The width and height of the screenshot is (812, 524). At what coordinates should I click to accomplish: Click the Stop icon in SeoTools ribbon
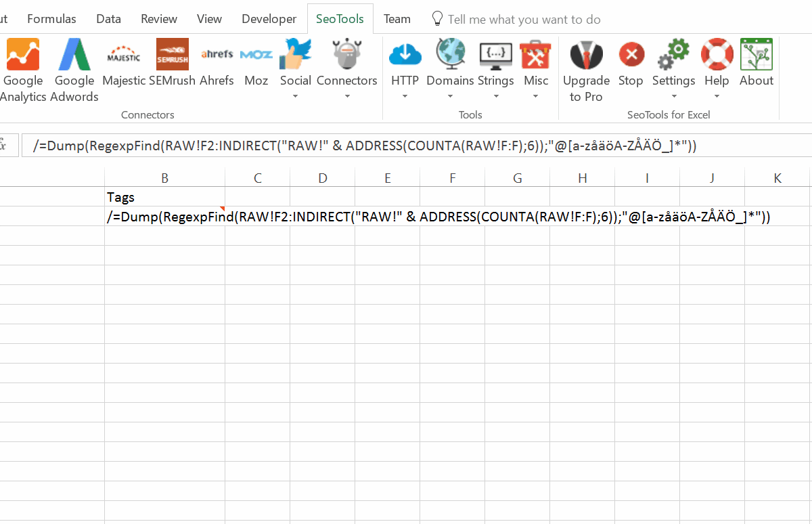(631, 54)
